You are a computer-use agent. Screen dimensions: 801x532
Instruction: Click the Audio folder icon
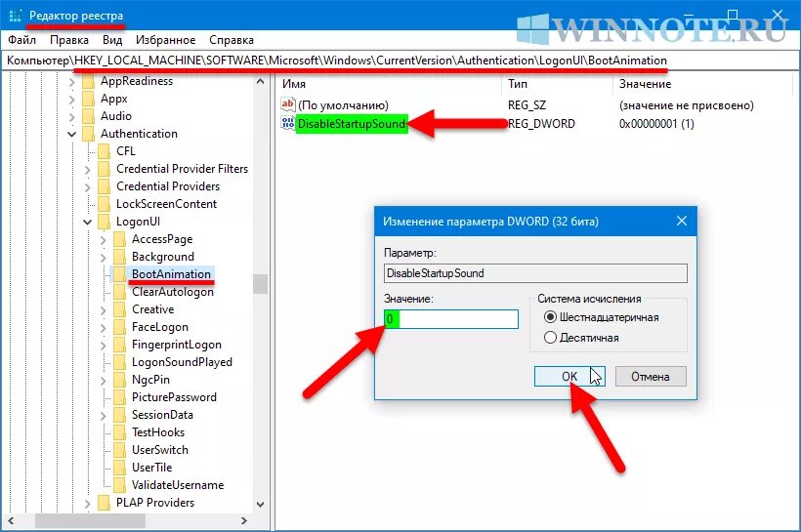tap(88, 116)
